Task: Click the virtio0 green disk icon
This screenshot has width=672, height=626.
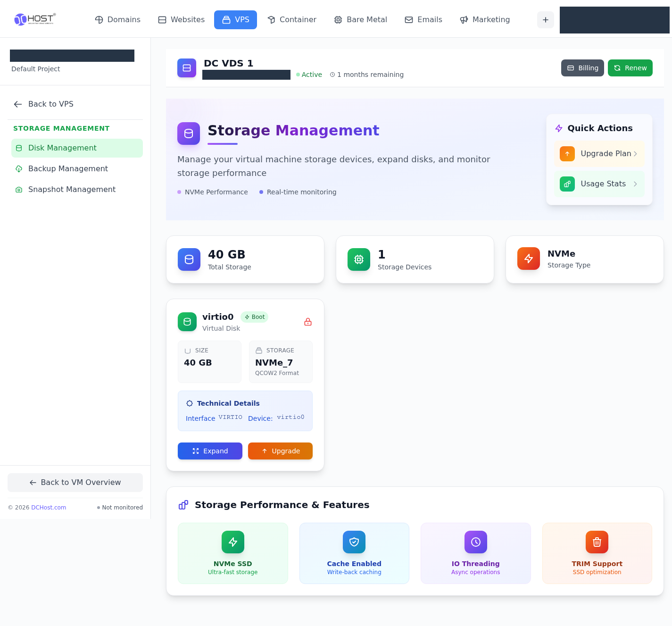Action: [187, 322]
